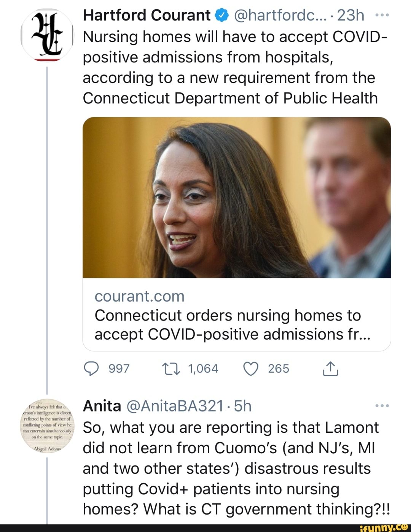Open more options on Hartford Courant tweet
Image resolution: width=411 pixels, height=532 pixels.
click(x=382, y=16)
